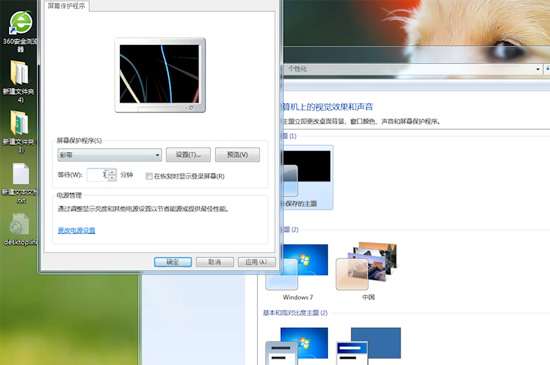The image size is (550, 365).
Task: Click the screen saver preview monitor
Action: click(x=160, y=75)
